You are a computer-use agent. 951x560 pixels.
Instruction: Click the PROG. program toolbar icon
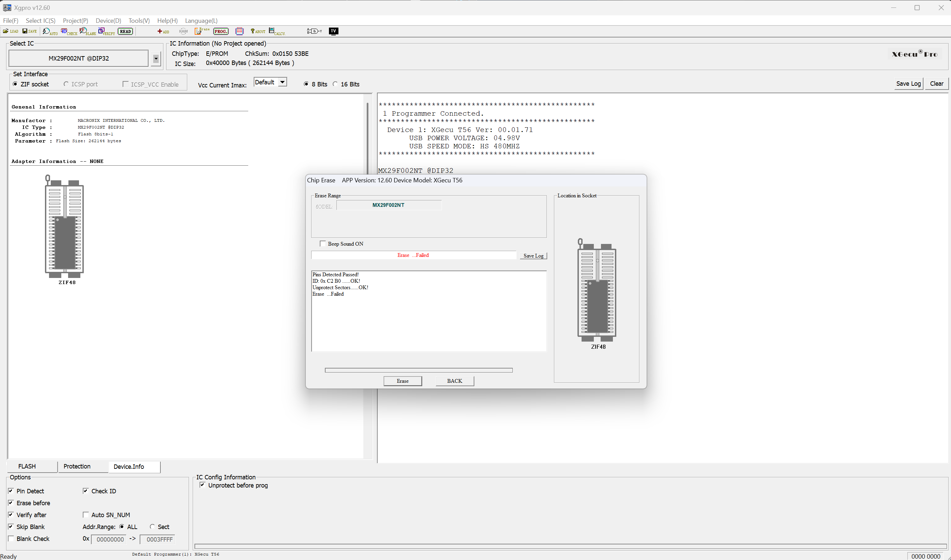pyautogui.click(x=221, y=31)
